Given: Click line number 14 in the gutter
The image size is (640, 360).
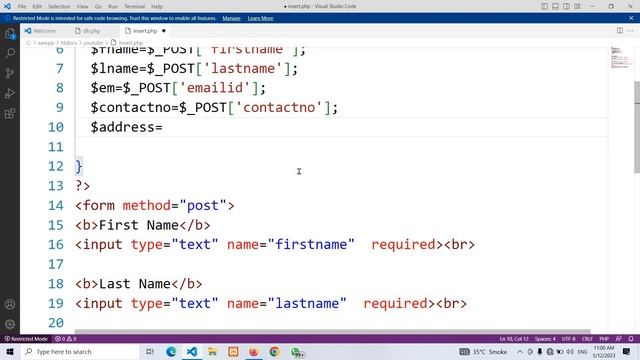Looking at the screenshot, I should point(56,205).
